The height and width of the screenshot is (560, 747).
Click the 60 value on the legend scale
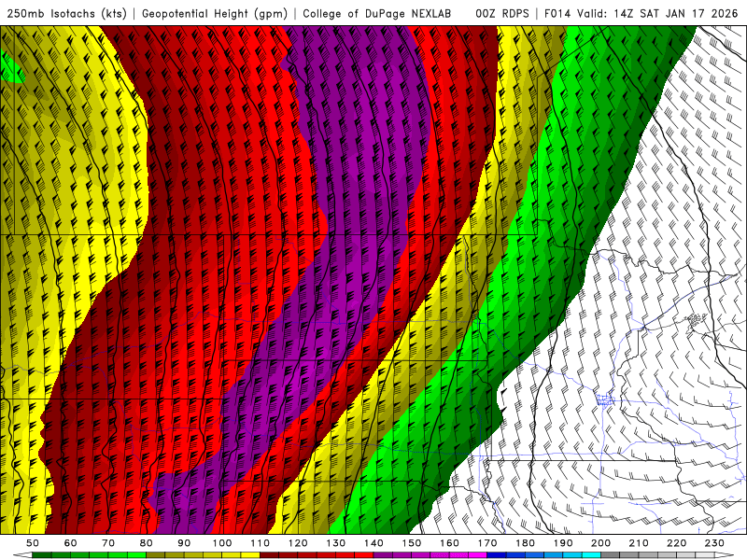click(70, 543)
